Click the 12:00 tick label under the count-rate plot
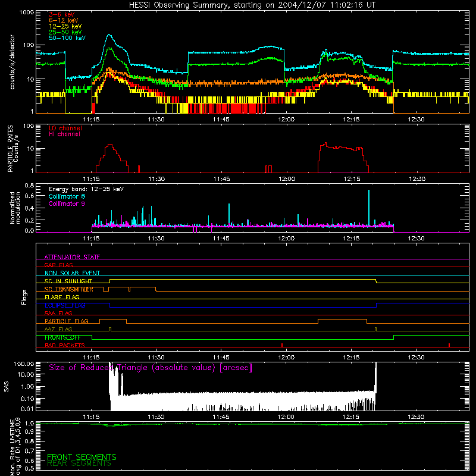 coord(286,120)
